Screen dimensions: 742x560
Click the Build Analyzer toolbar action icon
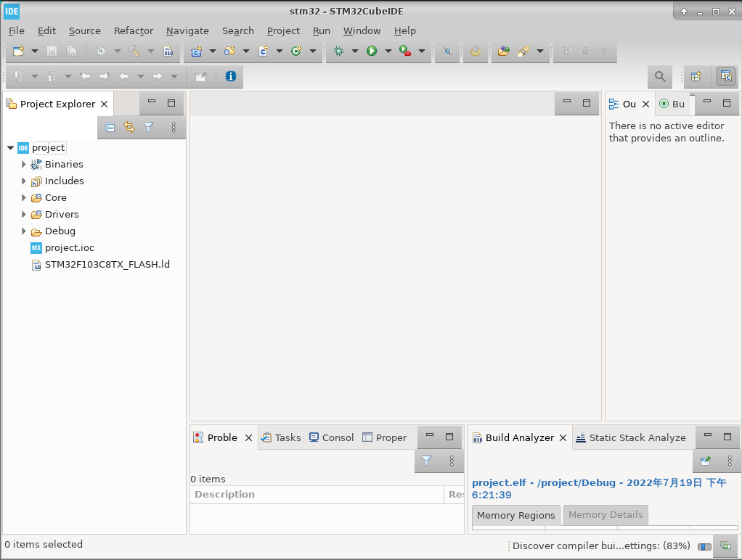tap(705, 461)
